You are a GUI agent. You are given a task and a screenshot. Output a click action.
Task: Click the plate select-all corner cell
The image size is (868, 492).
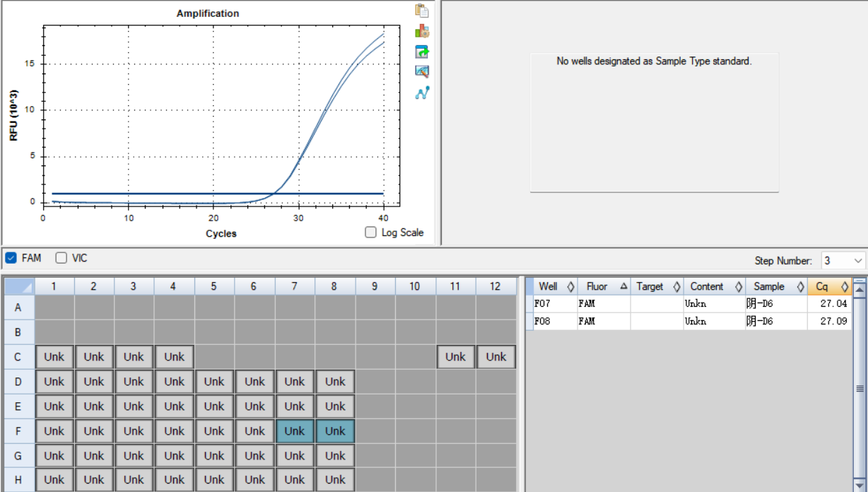[x=18, y=286]
